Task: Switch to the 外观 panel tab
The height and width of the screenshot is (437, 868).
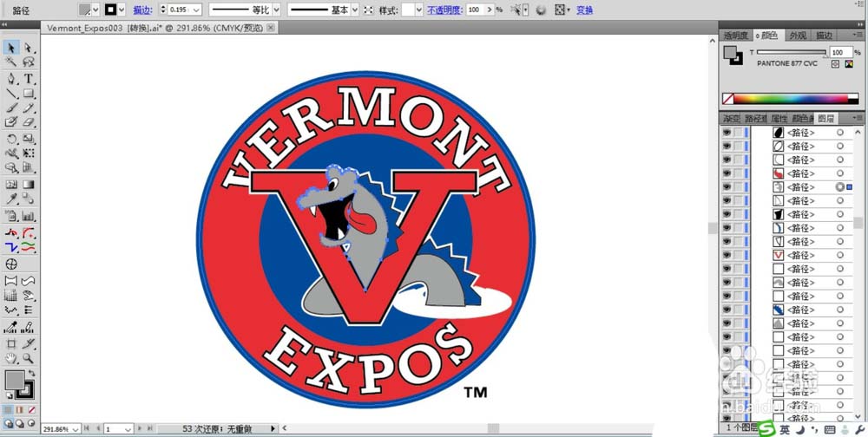Action: click(798, 36)
